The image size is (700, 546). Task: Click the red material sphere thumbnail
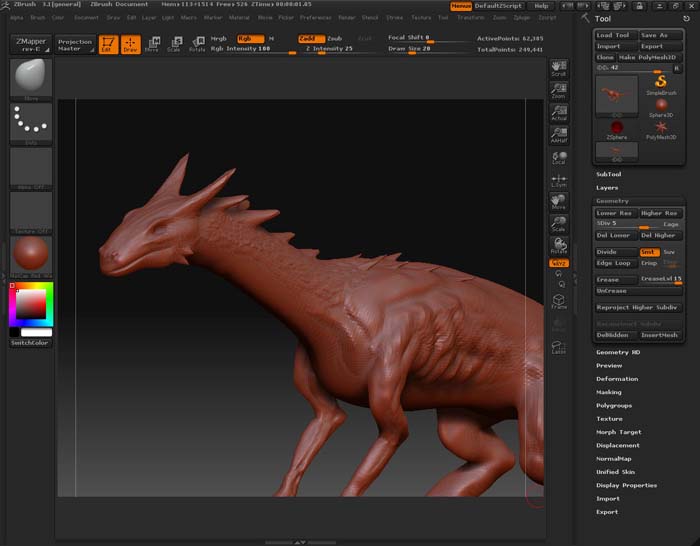tap(31, 254)
